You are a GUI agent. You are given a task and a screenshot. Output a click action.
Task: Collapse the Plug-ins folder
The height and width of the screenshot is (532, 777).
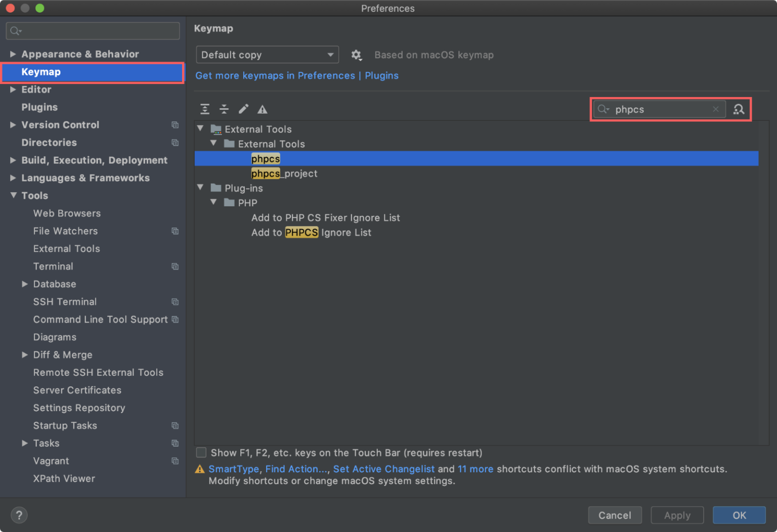pyautogui.click(x=200, y=187)
